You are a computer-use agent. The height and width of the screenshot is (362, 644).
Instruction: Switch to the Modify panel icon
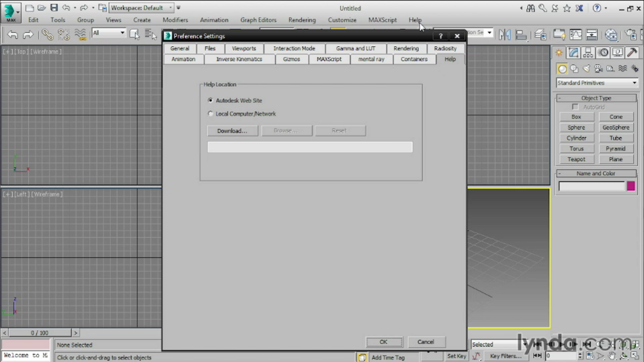[x=573, y=53]
